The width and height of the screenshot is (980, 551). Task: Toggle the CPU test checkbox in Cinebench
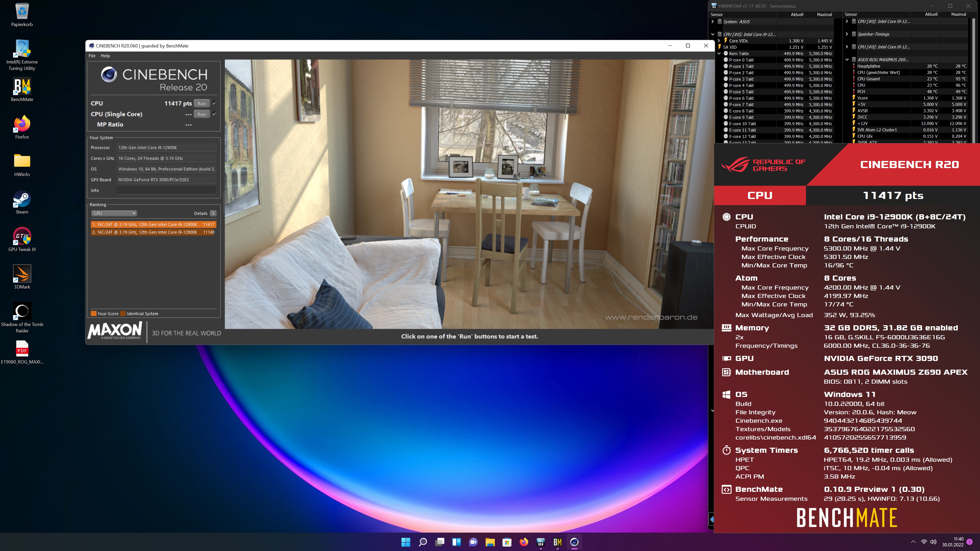tap(215, 103)
